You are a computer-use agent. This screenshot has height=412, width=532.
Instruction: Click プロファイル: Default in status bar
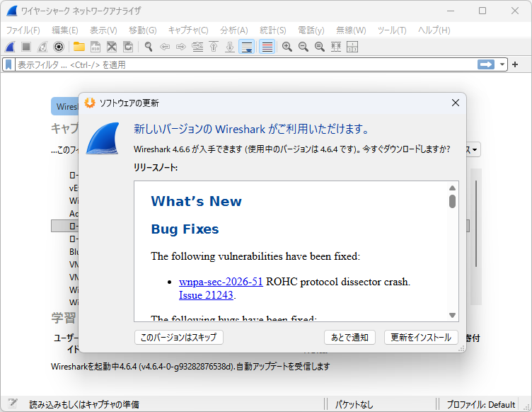click(x=481, y=404)
